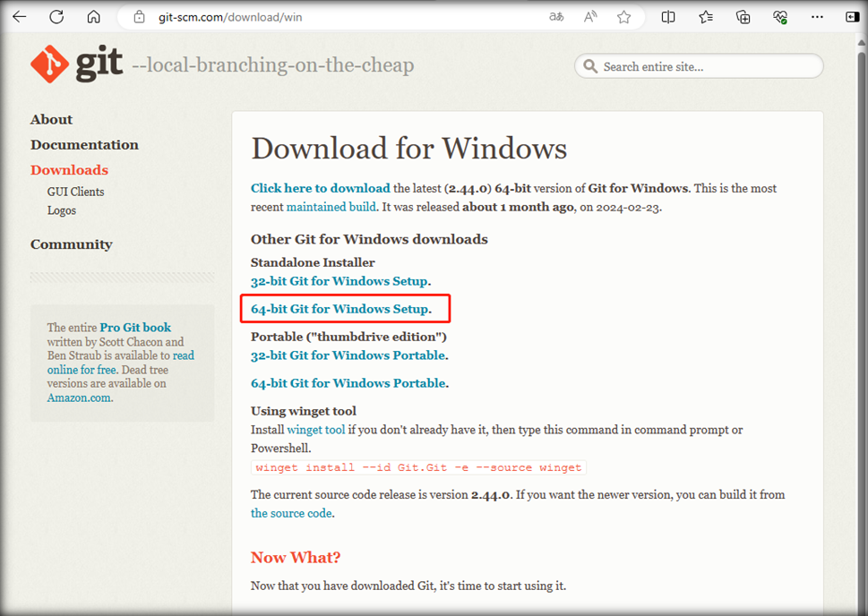Go to the browser home page icon
The image size is (868, 616).
pos(94,17)
